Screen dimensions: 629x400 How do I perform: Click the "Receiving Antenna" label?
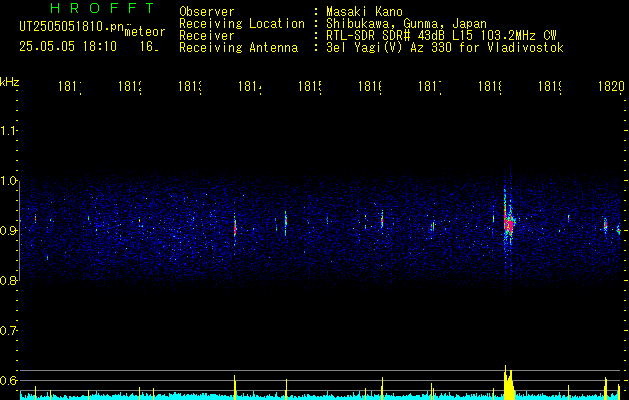[x=238, y=48]
